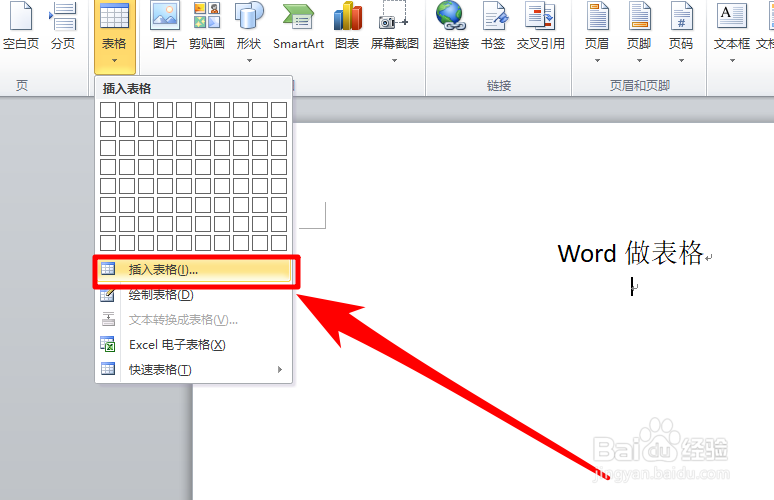
Task: Expand the 页眉 dropdown arrow
Action: click(x=597, y=61)
